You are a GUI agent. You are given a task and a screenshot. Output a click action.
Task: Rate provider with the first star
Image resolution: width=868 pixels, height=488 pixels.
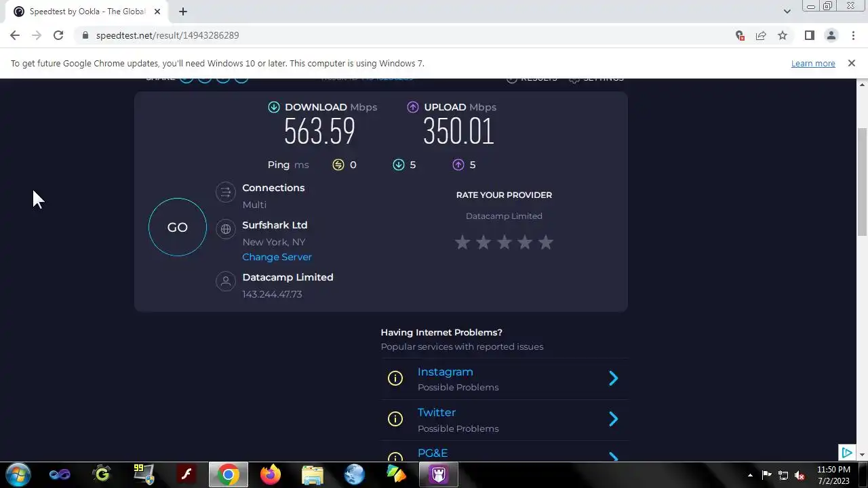(x=462, y=242)
